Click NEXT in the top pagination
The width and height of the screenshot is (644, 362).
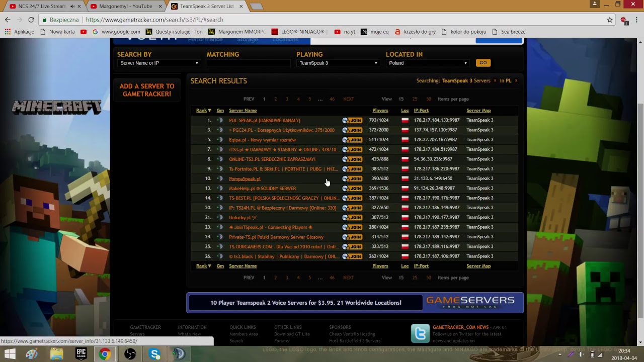349,99
